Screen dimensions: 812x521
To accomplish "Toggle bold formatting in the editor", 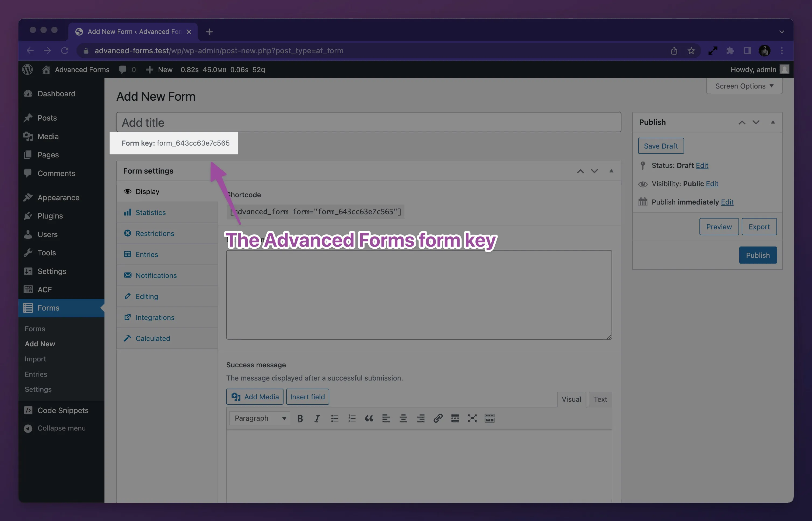I will coord(300,418).
